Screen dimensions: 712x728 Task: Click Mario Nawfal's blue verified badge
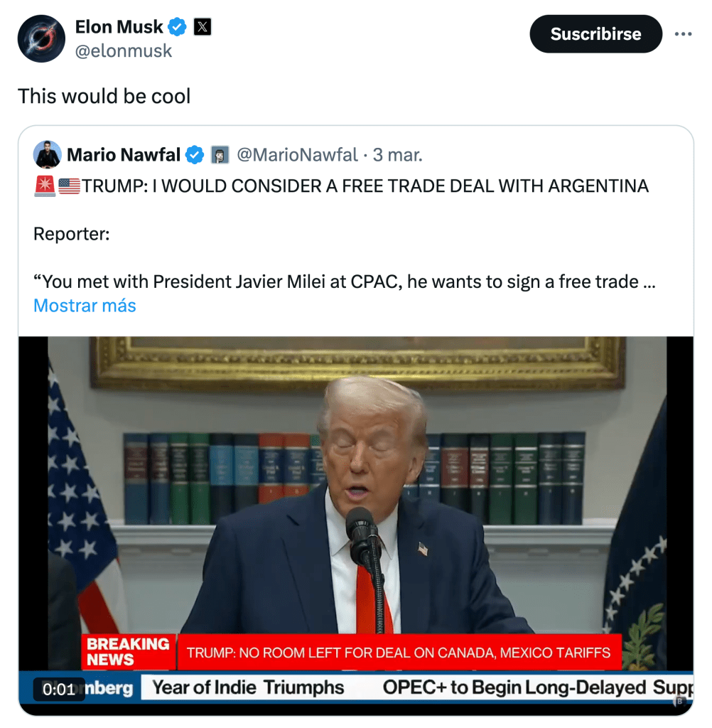[195, 154]
